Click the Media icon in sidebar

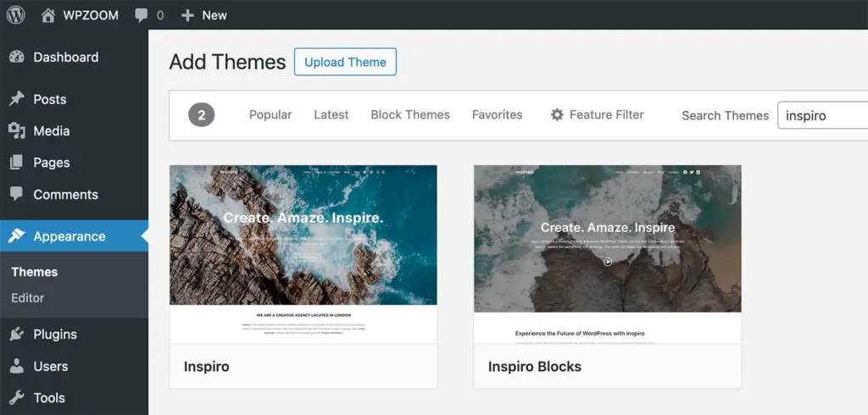(17, 130)
